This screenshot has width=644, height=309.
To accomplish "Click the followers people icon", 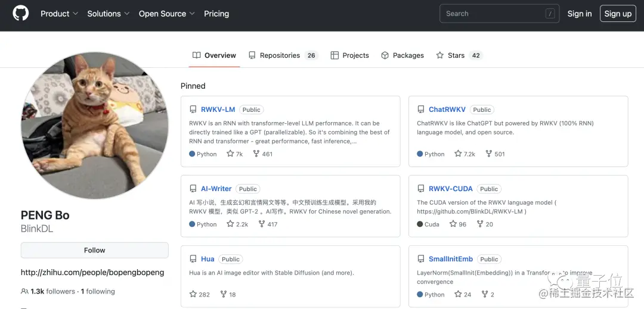I will pos(24,291).
